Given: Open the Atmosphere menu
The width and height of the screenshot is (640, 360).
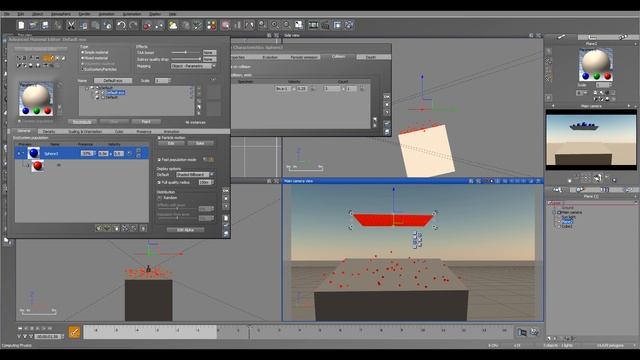Looking at the screenshot, I should [x=60, y=14].
